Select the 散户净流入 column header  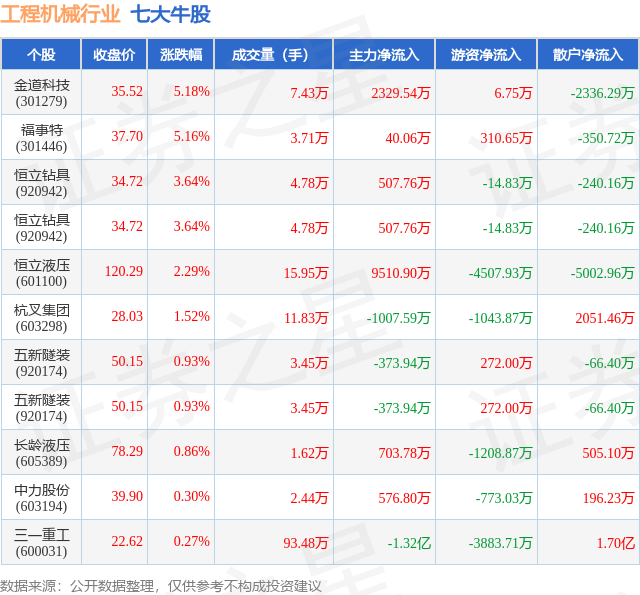point(588,54)
